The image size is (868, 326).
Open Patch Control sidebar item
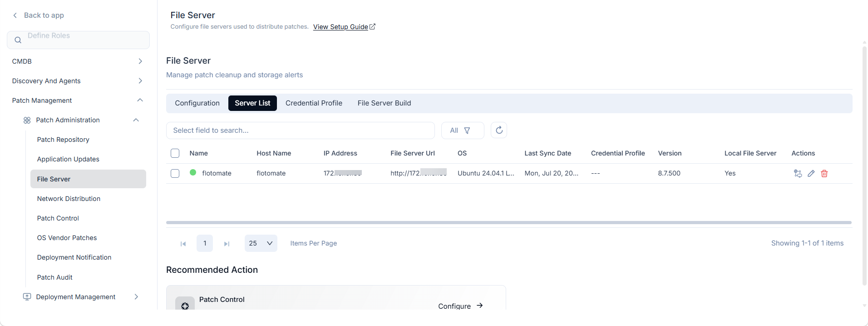click(x=58, y=218)
